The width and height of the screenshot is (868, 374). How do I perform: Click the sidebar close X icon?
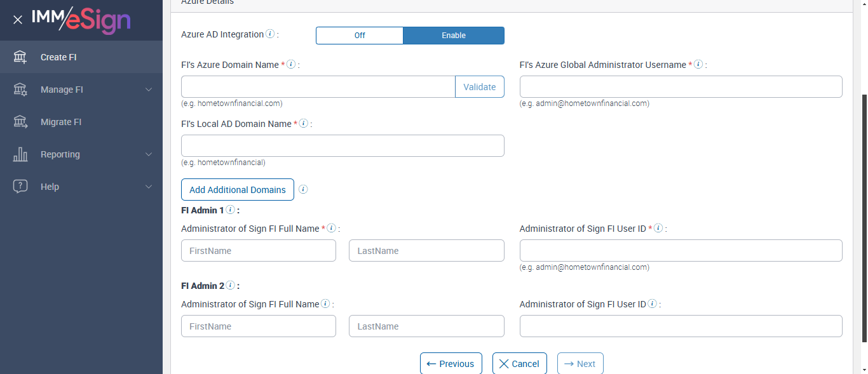pyautogui.click(x=18, y=20)
